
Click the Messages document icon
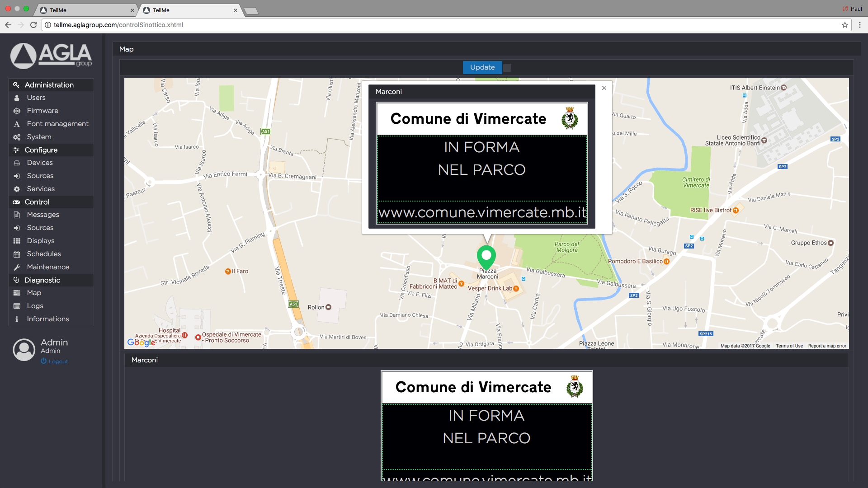pos(17,215)
